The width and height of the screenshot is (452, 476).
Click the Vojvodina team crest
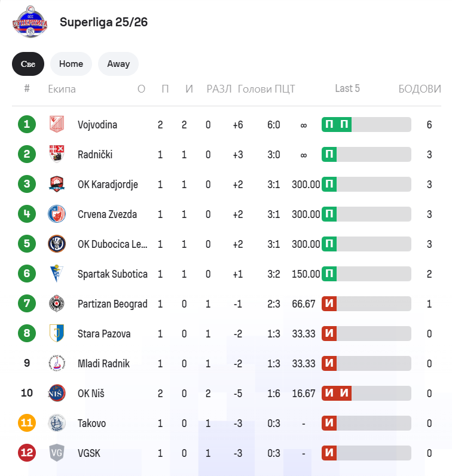click(57, 124)
